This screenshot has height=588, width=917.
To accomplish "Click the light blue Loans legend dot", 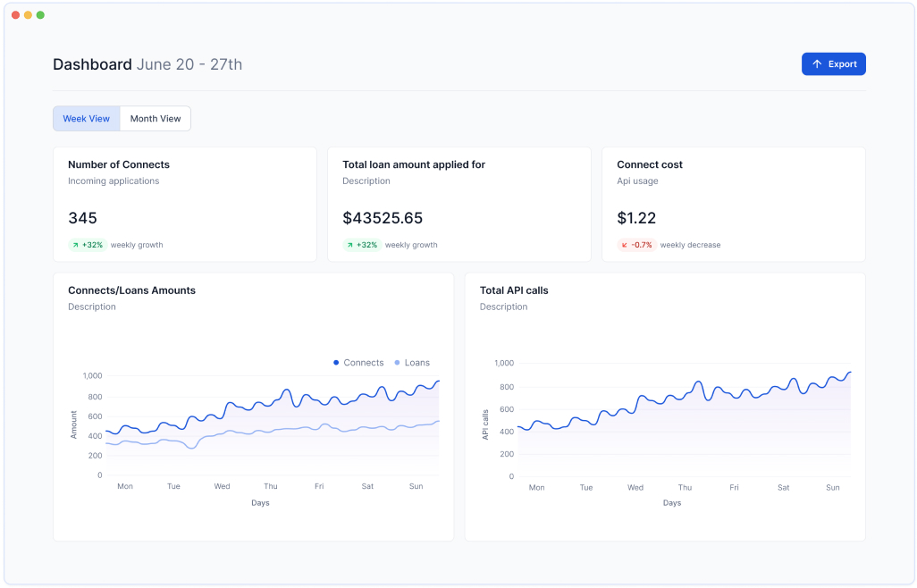I will tap(397, 363).
